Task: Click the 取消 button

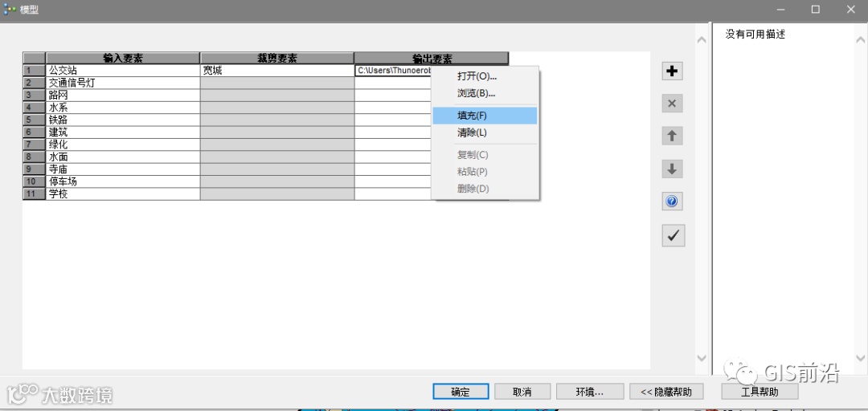Action: 522,392
